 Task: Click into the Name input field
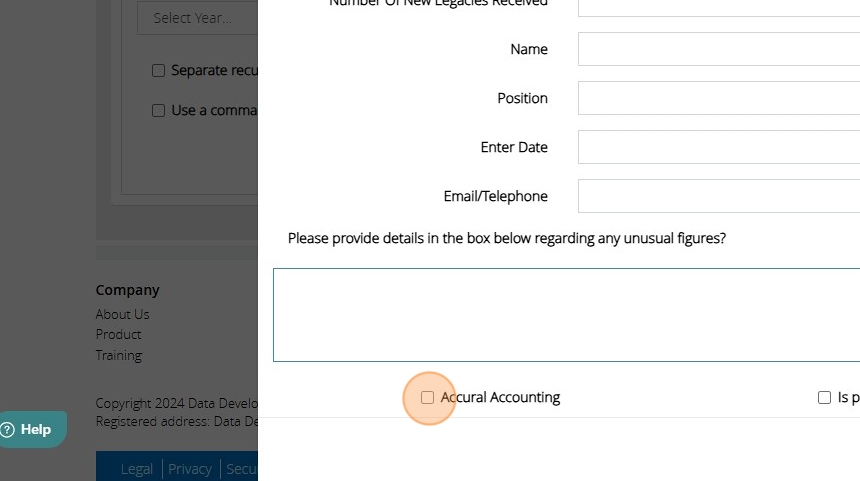coord(718,49)
